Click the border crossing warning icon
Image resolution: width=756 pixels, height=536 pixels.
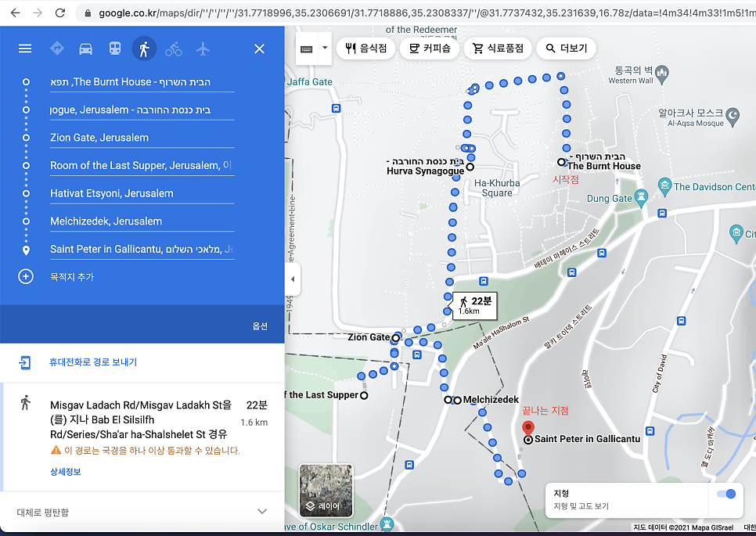click(x=56, y=450)
